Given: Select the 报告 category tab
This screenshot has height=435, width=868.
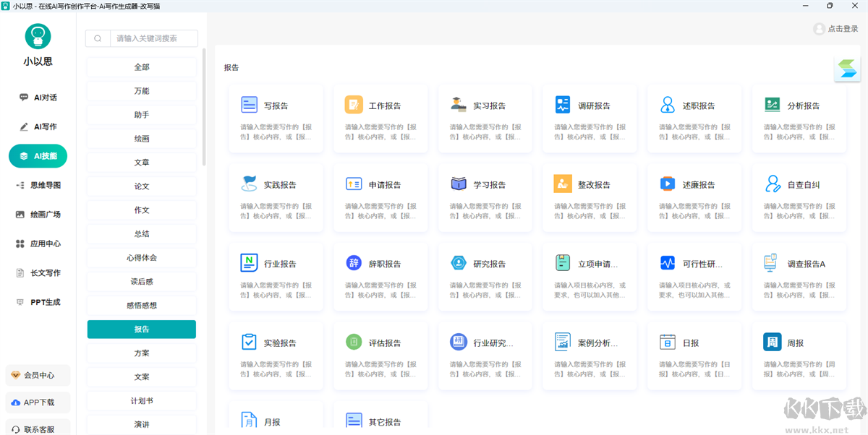Looking at the screenshot, I should [141, 329].
